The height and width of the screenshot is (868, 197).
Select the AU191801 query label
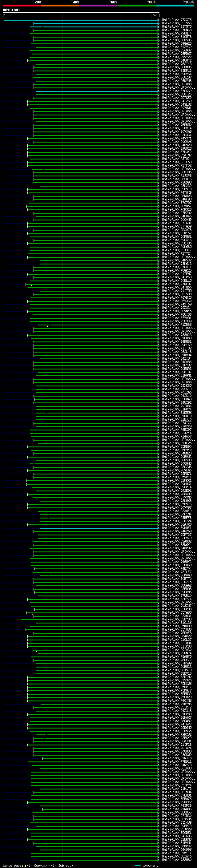(11, 10)
